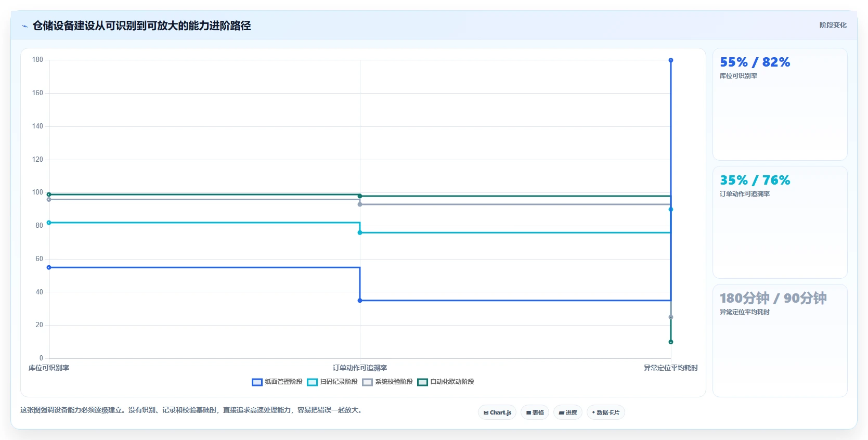
Task: Select the blue data point at 库位可识别率 (55)
Action: (x=49, y=267)
